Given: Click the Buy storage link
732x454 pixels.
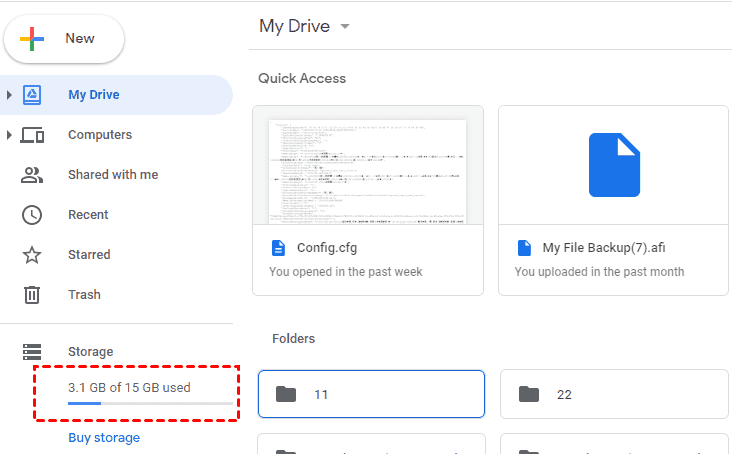Looking at the screenshot, I should click(x=104, y=438).
